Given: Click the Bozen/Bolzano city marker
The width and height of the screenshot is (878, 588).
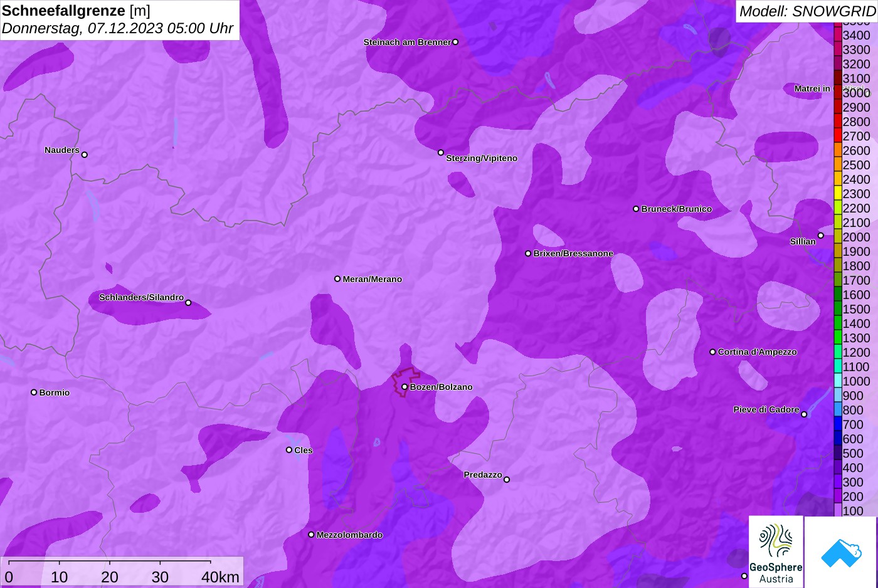Looking at the screenshot, I should 405,387.
